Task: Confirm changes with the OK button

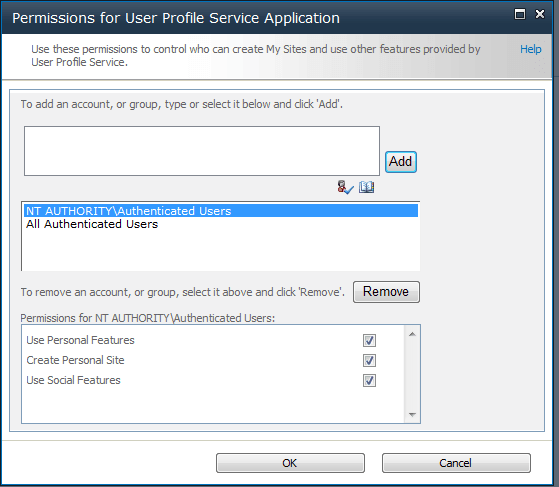Action: tap(290, 463)
